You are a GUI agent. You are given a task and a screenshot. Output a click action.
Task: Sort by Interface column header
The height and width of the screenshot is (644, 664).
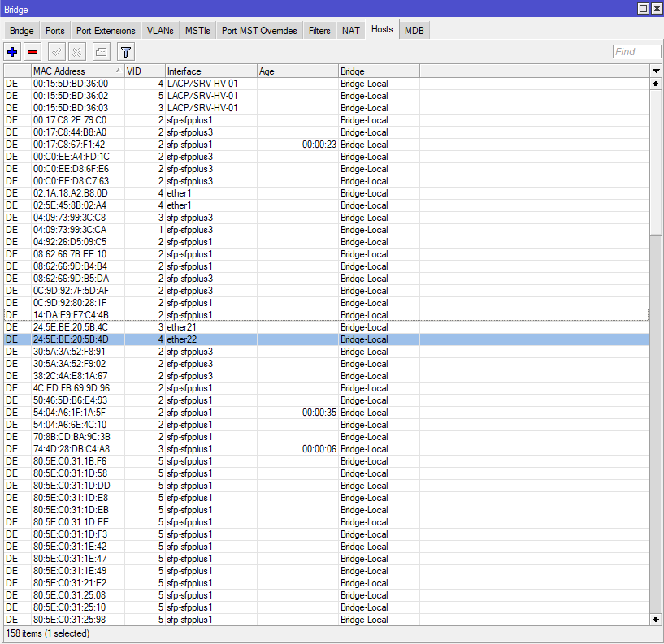(210, 71)
